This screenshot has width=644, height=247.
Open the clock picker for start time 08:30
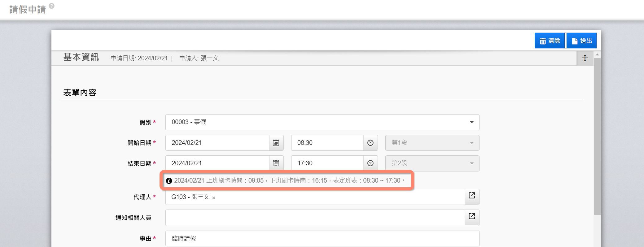tap(370, 143)
